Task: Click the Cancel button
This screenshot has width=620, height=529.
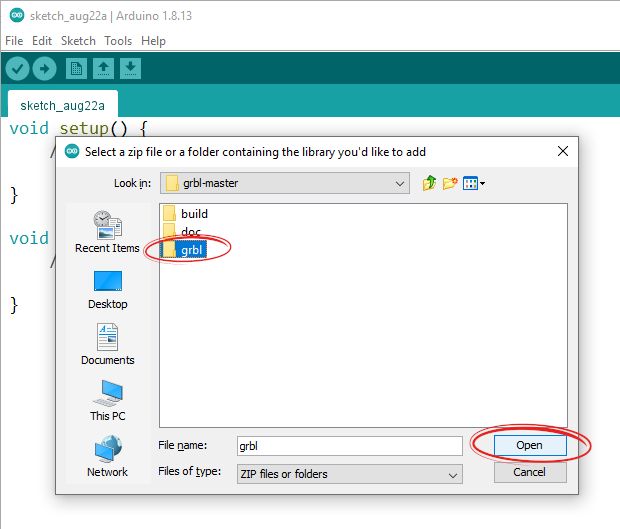Action: [x=530, y=472]
